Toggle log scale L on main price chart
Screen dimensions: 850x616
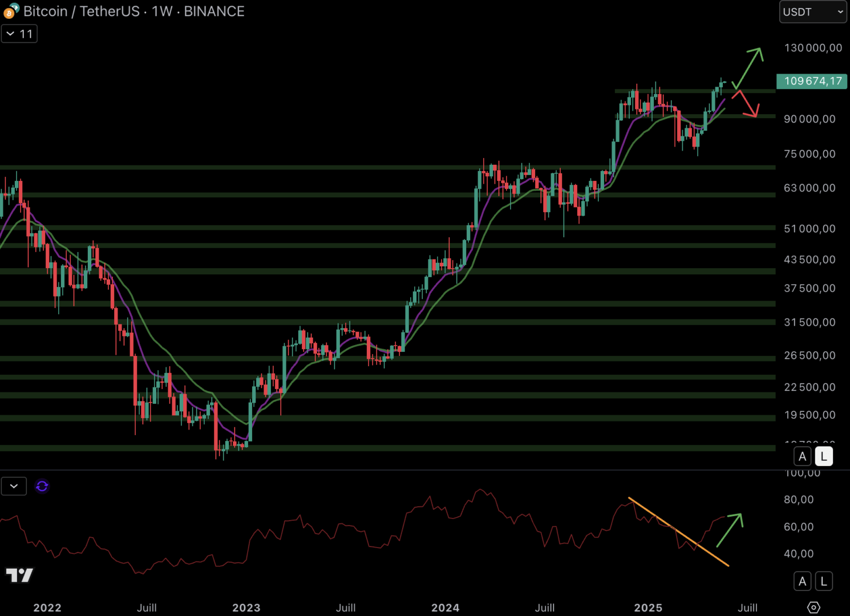(824, 456)
